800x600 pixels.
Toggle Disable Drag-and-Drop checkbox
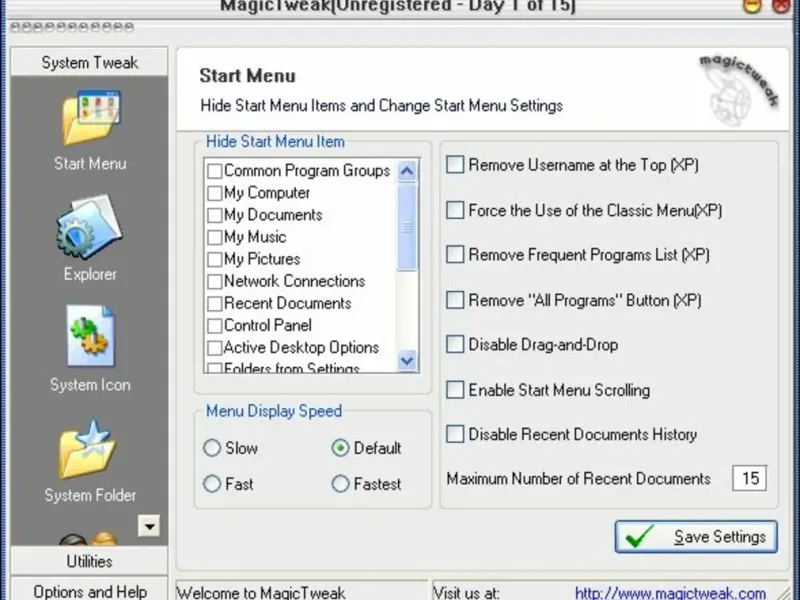(455, 344)
